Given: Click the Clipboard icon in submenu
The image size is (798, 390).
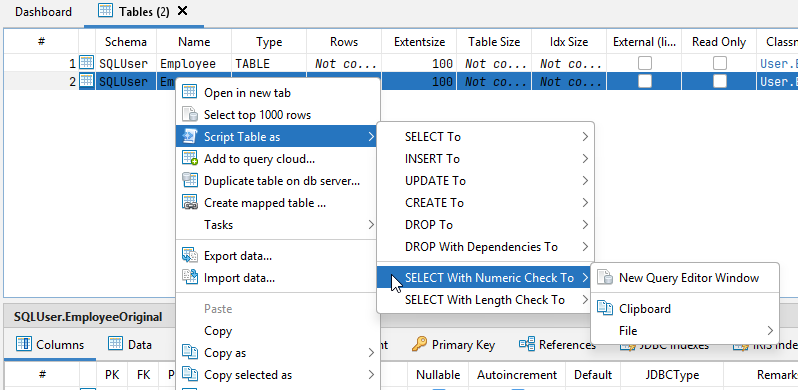Looking at the screenshot, I should point(605,308).
